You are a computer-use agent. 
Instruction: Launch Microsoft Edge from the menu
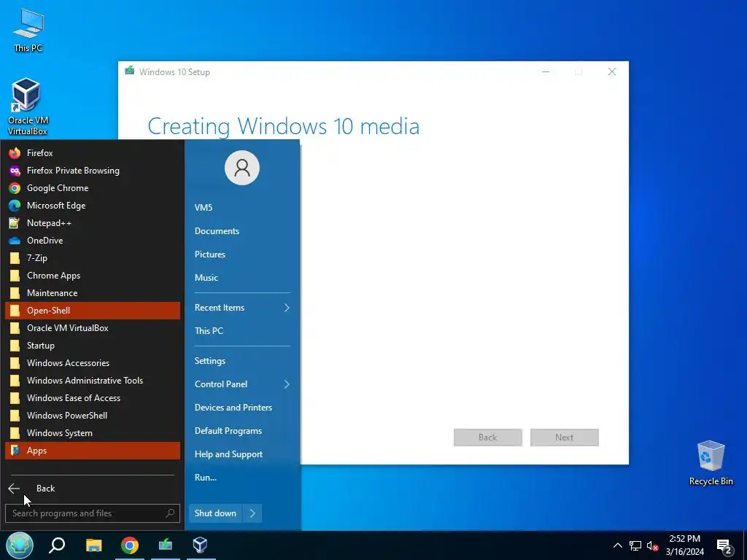point(93,205)
